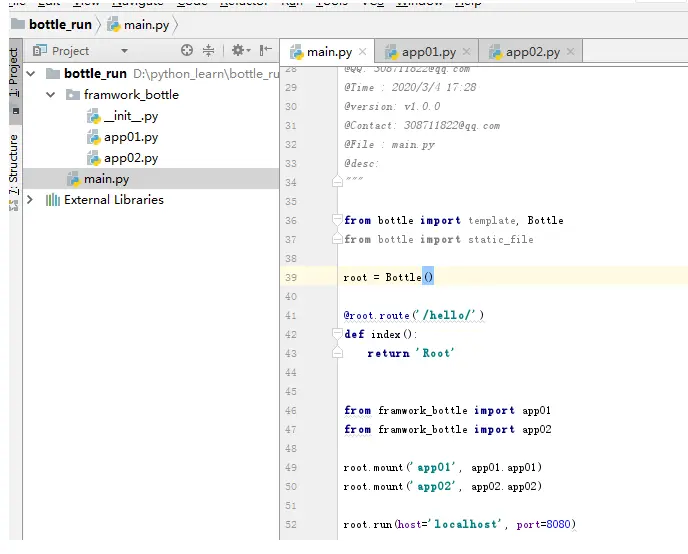Viewport: 688px width, 554px height.
Task: Click 'template, Bottle' import on line 36
Action: (516, 220)
